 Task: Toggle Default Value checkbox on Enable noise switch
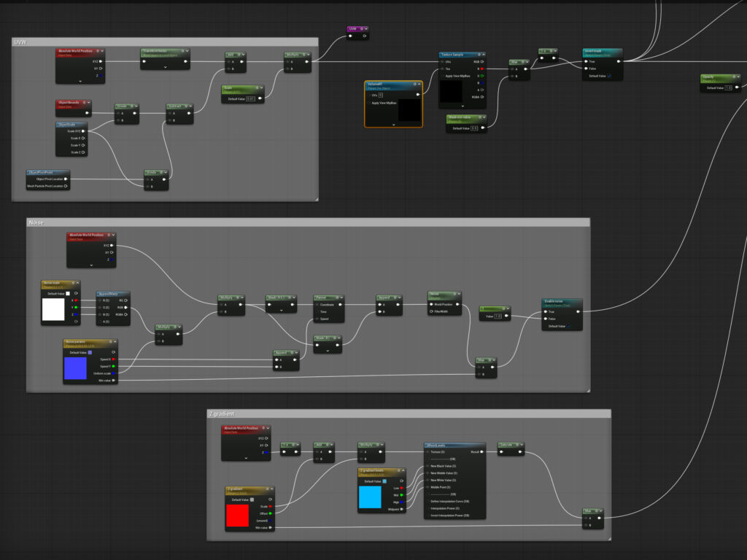[x=568, y=327]
